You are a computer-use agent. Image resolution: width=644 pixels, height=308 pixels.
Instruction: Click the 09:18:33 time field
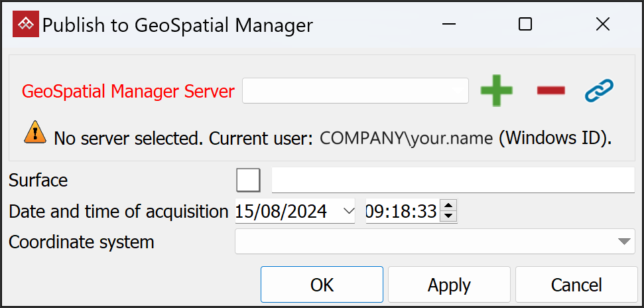pos(401,212)
